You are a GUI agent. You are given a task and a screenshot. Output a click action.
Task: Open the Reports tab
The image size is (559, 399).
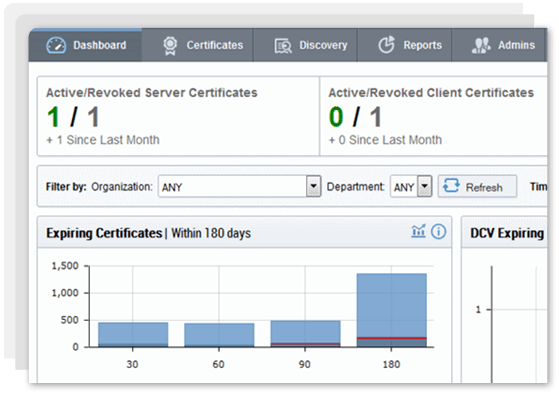pyautogui.click(x=405, y=45)
